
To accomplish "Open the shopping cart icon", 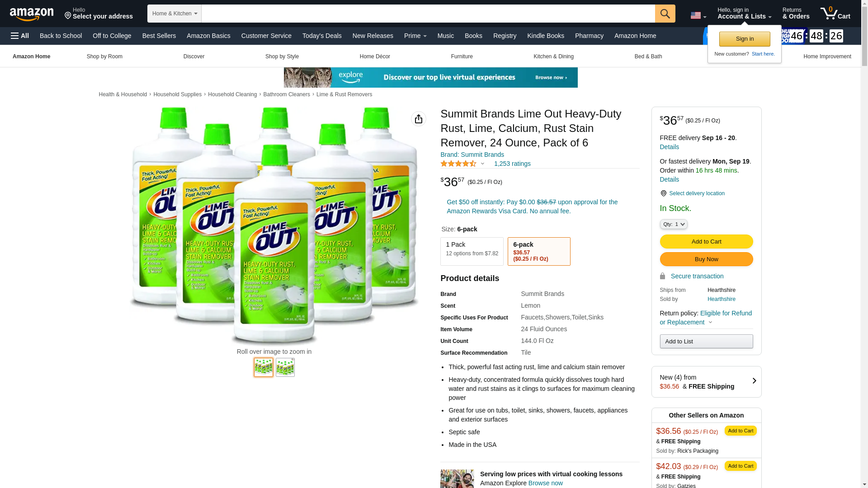I will coord(835,14).
